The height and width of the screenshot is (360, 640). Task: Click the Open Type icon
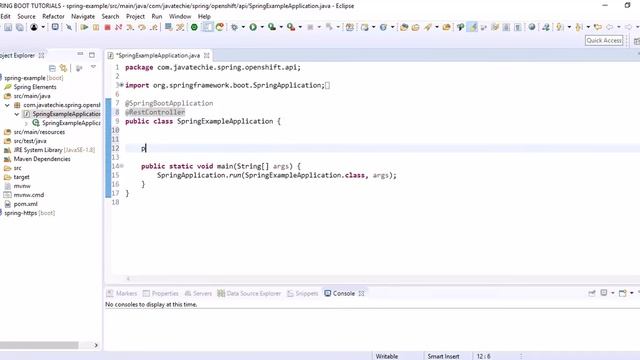click(x=404, y=27)
